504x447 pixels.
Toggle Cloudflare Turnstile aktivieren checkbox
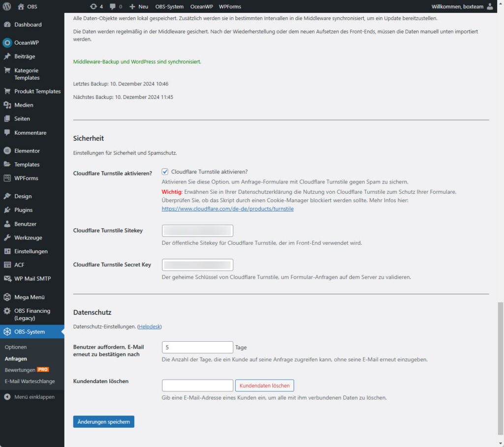[165, 172]
